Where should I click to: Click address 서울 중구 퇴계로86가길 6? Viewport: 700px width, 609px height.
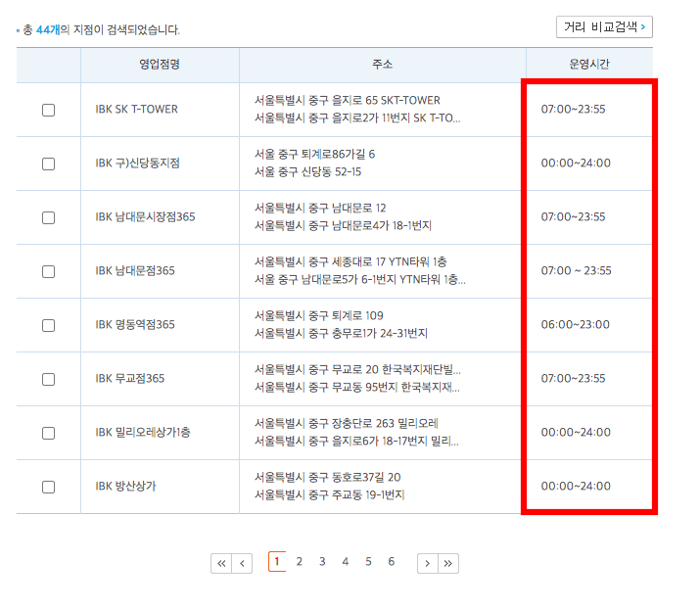(314, 155)
